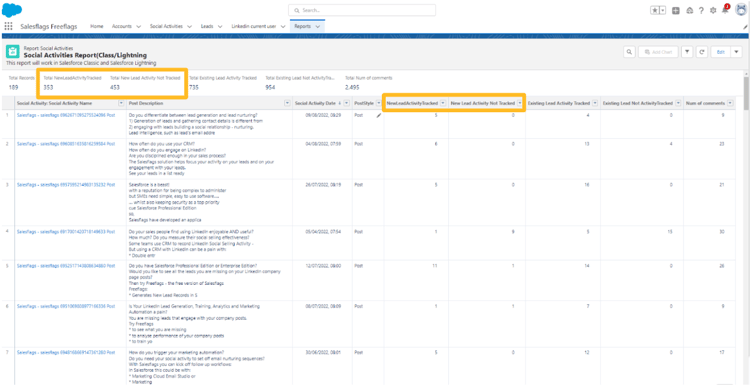Open row 7 Salesflags social activity link
Viewport: 750px width, 388px height.
(66, 352)
